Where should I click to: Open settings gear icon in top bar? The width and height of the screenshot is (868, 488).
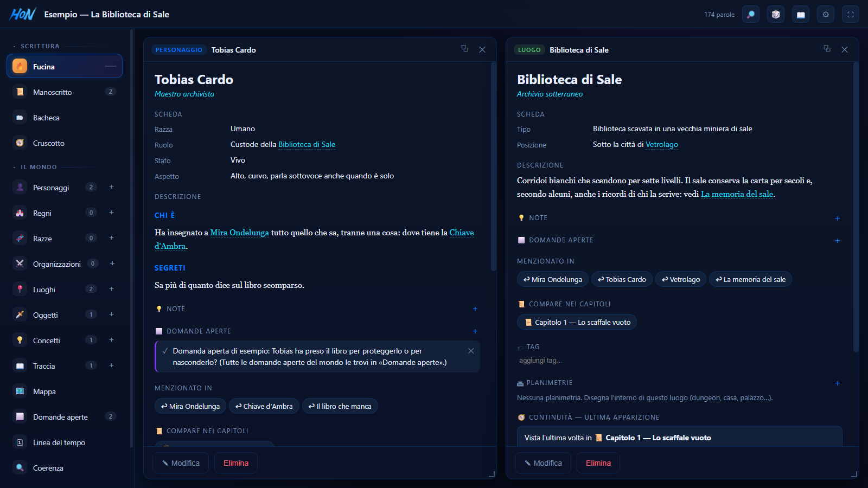click(x=826, y=15)
